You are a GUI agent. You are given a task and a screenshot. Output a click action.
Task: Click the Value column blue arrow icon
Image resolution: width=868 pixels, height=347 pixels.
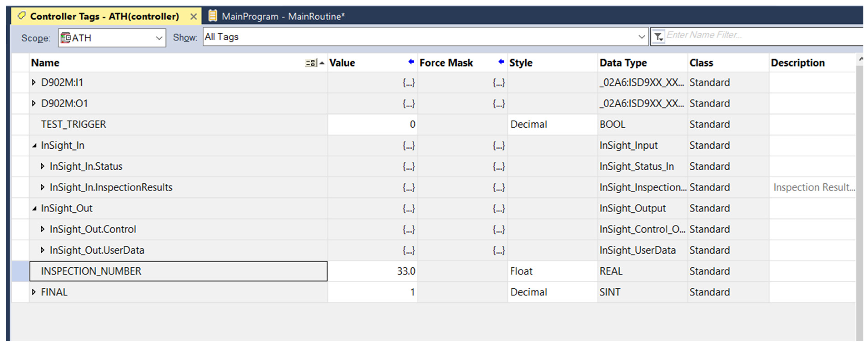411,62
